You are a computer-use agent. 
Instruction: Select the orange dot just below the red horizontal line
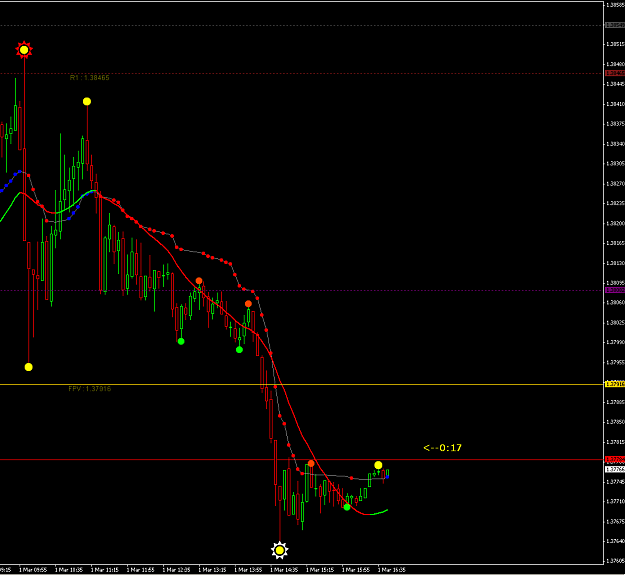tap(311, 463)
